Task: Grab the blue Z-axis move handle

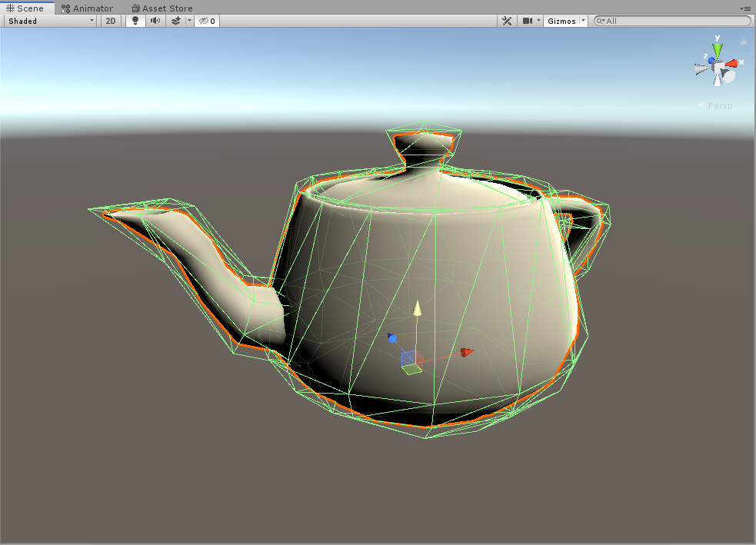Action: tap(392, 338)
